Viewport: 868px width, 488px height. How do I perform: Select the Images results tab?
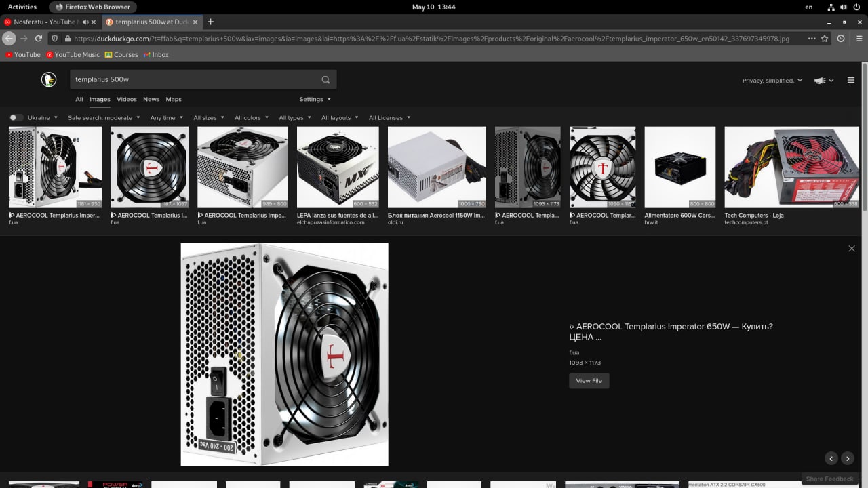click(x=100, y=99)
